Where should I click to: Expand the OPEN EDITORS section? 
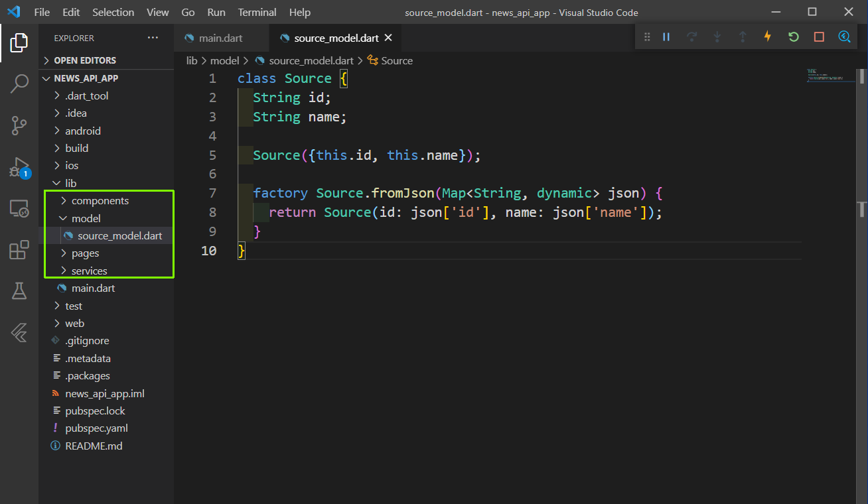click(x=106, y=60)
